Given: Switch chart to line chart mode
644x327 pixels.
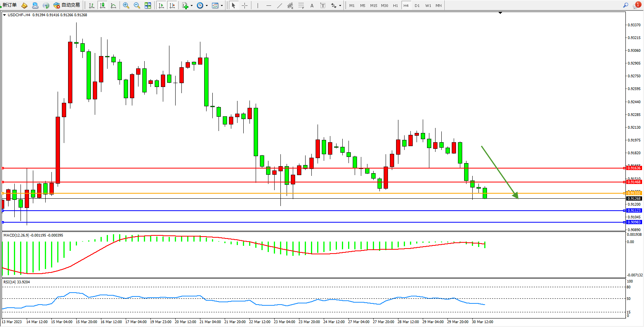Looking at the screenshot, I should point(113,5).
